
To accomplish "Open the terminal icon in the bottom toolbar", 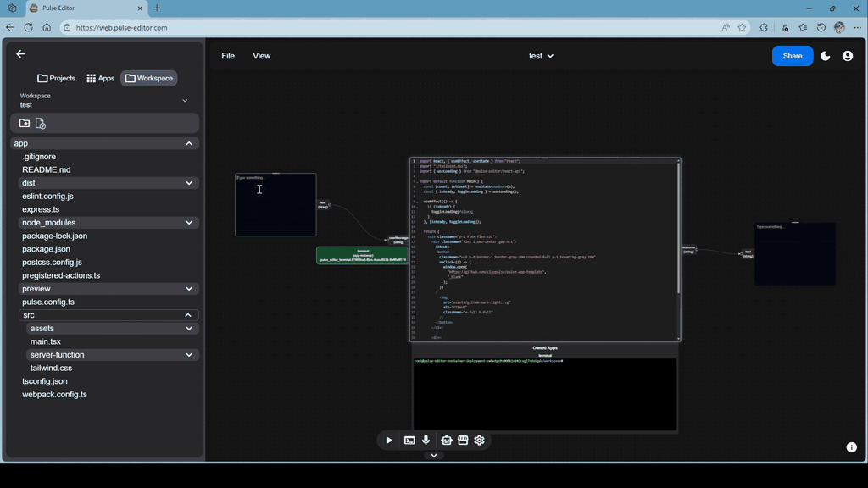I will click(x=409, y=441).
